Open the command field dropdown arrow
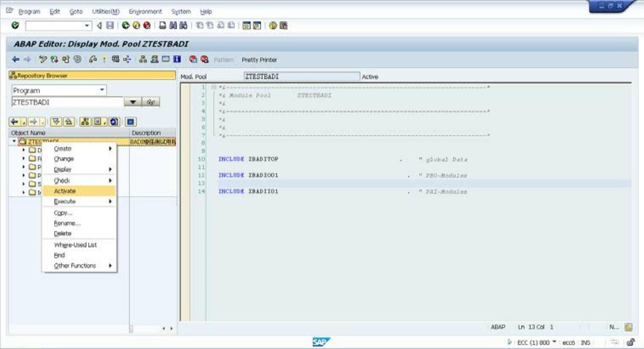This screenshot has height=349, width=644. tap(87, 26)
